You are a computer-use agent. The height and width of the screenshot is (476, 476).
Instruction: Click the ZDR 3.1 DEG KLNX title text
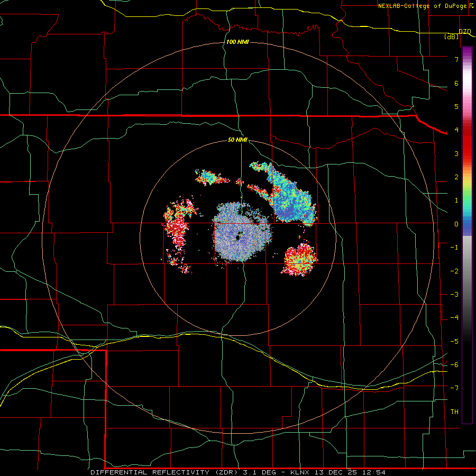pyautogui.click(x=238, y=472)
